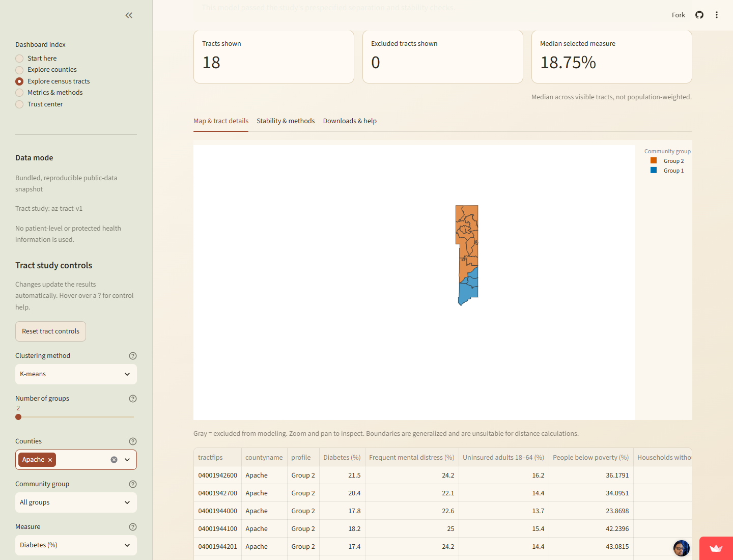This screenshot has height=560, width=733.
Task: Expand the Counties multiselect arrow
Action: tap(127, 460)
